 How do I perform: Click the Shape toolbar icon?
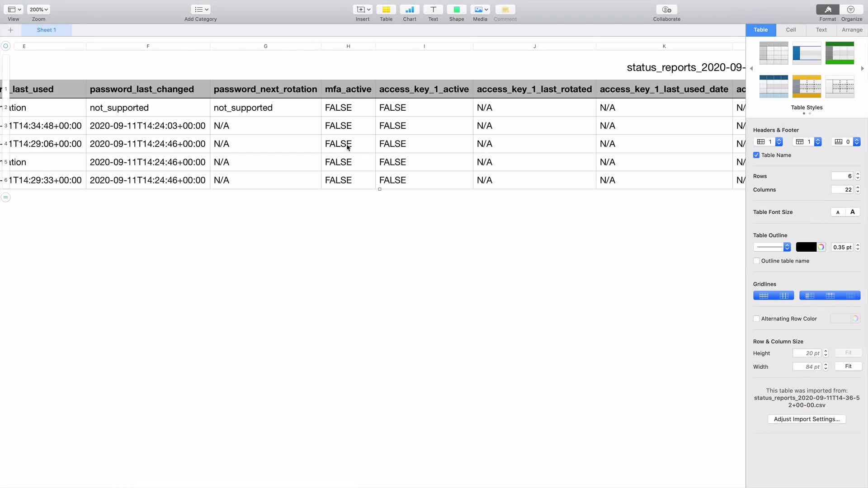point(457,9)
